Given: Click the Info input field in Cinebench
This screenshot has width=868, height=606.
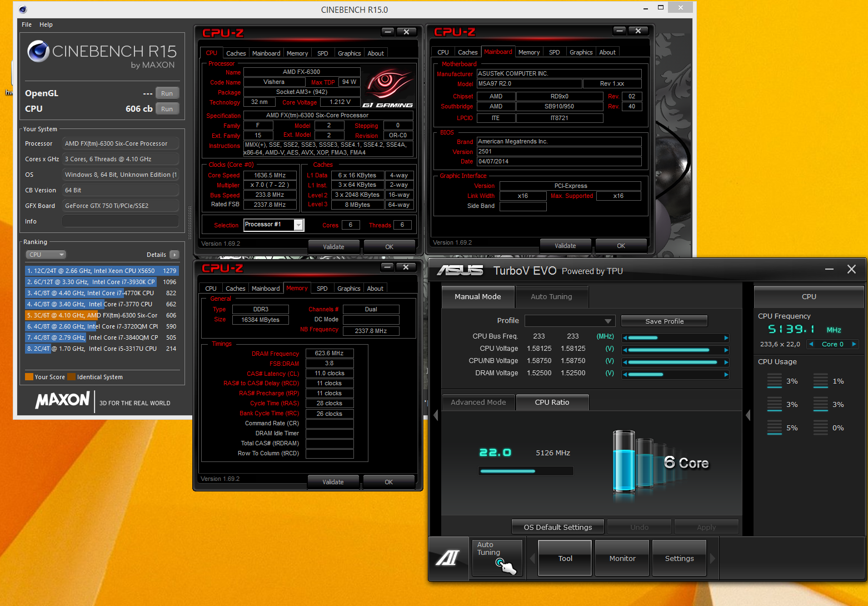Looking at the screenshot, I should [121, 221].
